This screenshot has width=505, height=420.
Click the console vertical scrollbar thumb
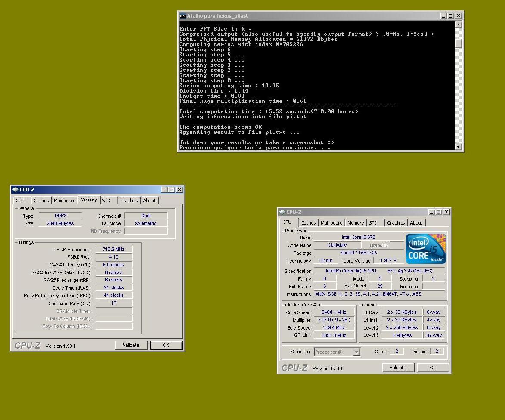459,43
